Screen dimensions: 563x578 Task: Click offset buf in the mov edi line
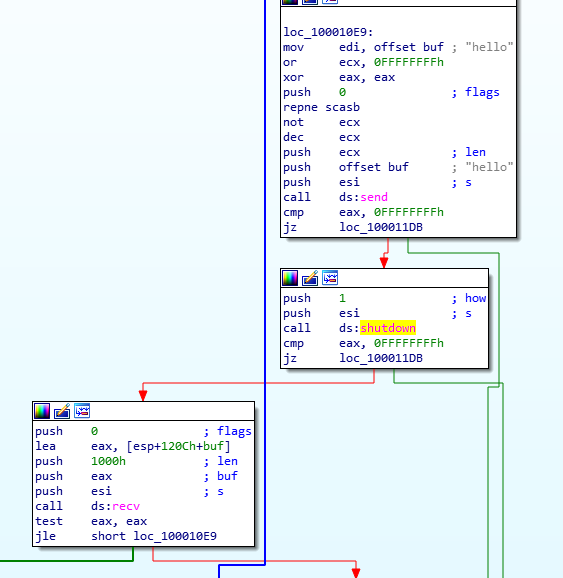(409, 47)
